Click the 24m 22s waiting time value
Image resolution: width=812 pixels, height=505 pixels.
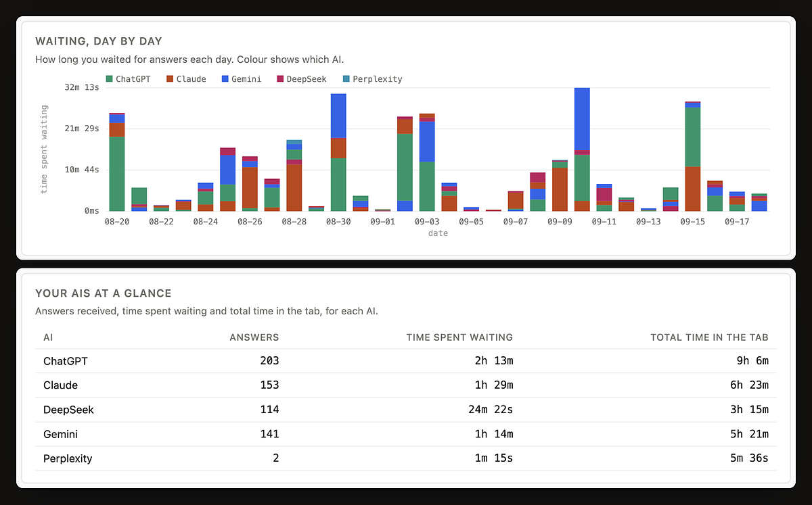click(x=490, y=410)
